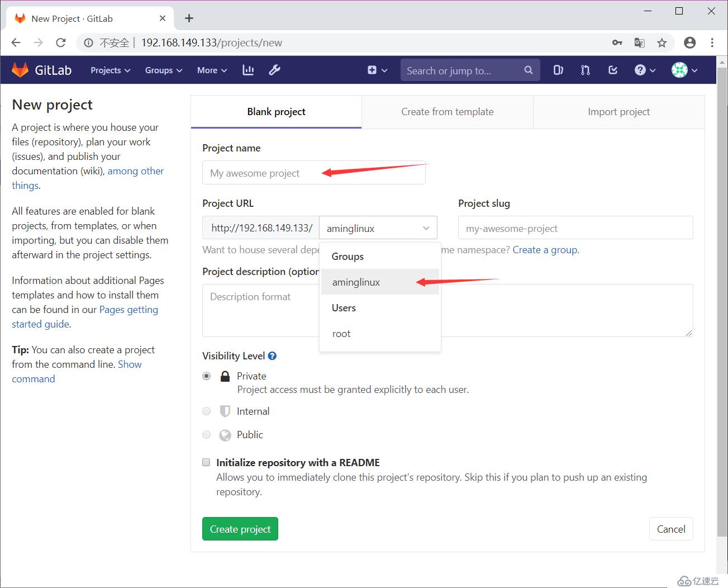Expand the Projects dropdown in navbar
The image size is (728, 588).
point(111,70)
